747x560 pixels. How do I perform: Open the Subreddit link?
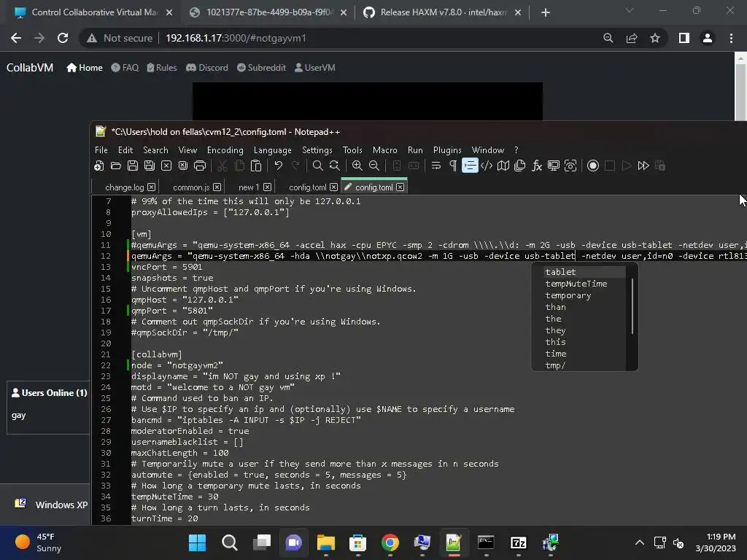pos(262,68)
